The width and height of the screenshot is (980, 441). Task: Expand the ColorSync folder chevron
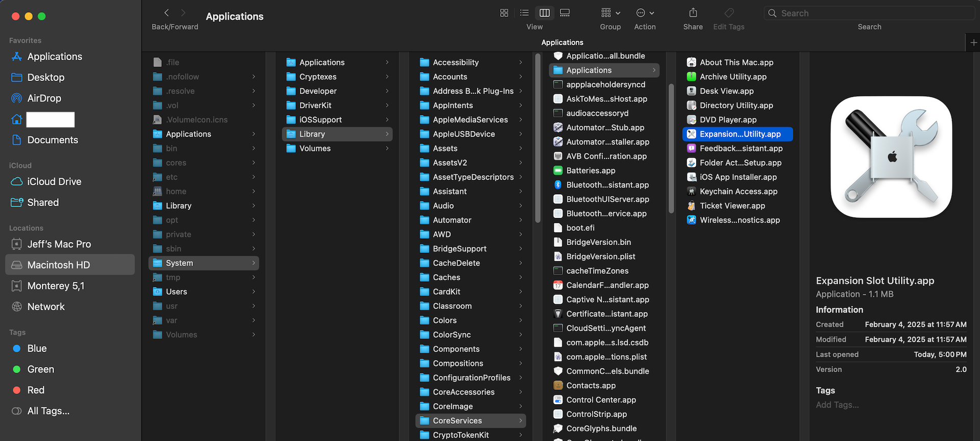click(521, 335)
